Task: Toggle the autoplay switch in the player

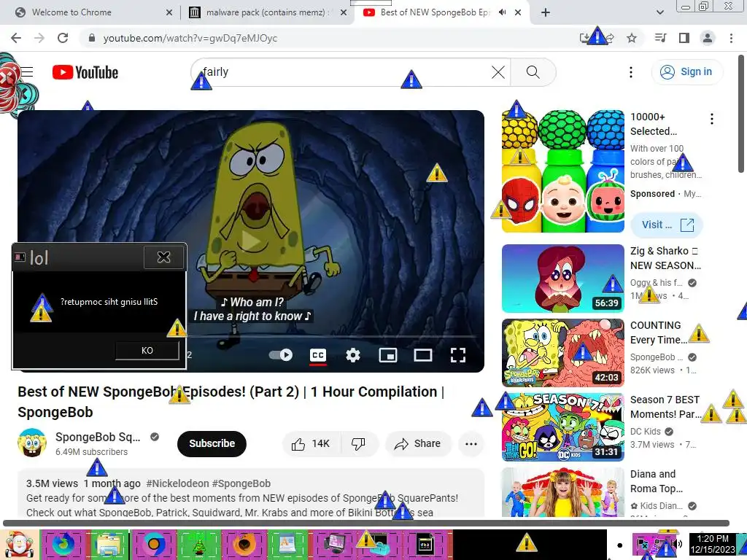Action: coord(281,355)
